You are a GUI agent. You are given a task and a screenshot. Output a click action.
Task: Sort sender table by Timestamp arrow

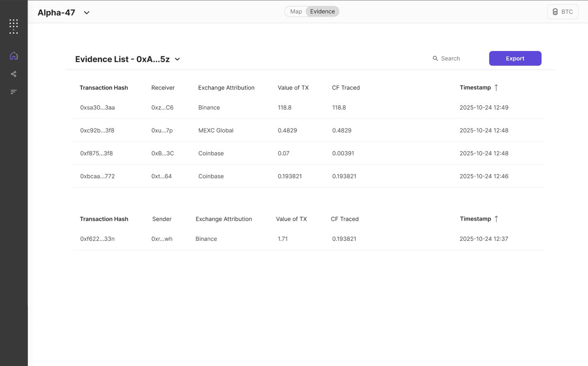coord(496,219)
